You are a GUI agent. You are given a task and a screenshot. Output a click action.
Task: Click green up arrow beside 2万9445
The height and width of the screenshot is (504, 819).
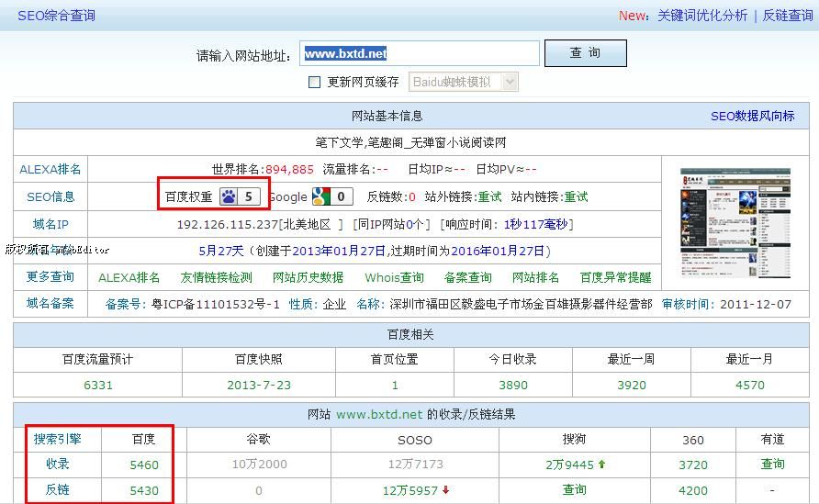coord(601,464)
